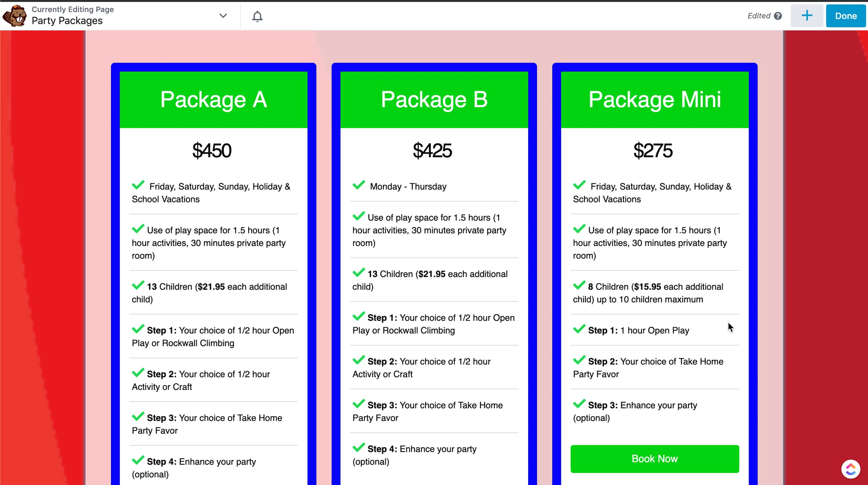868x485 pixels.
Task: Click the Done button
Action: pyautogui.click(x=846, y=16)
